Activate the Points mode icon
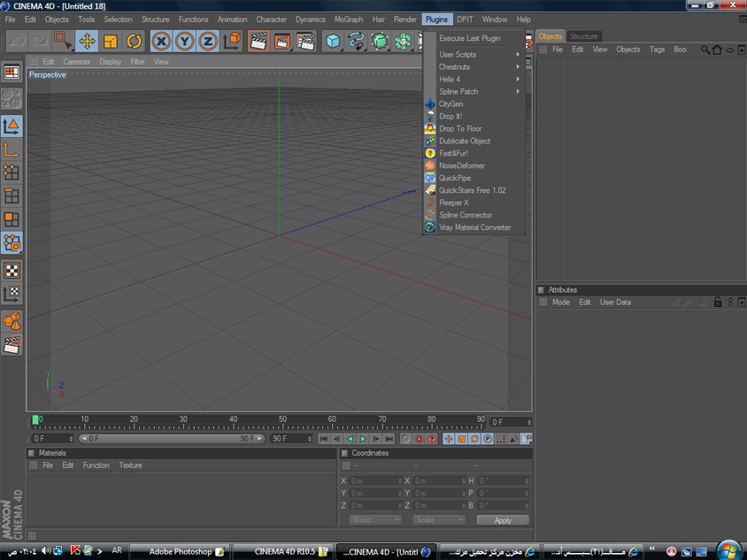Viewport: 747px width, 560px height. coord(12,173)
